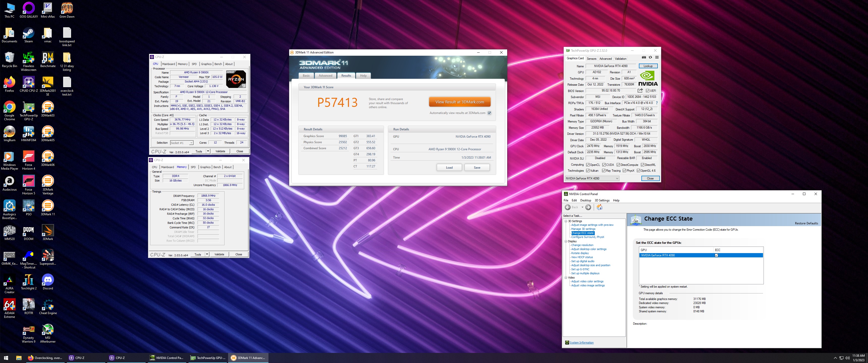This screenshot has height=363, width=868.
Task: Open Desktop menu in NVIDIA Control Panel
Action: [x=586, y=200]
